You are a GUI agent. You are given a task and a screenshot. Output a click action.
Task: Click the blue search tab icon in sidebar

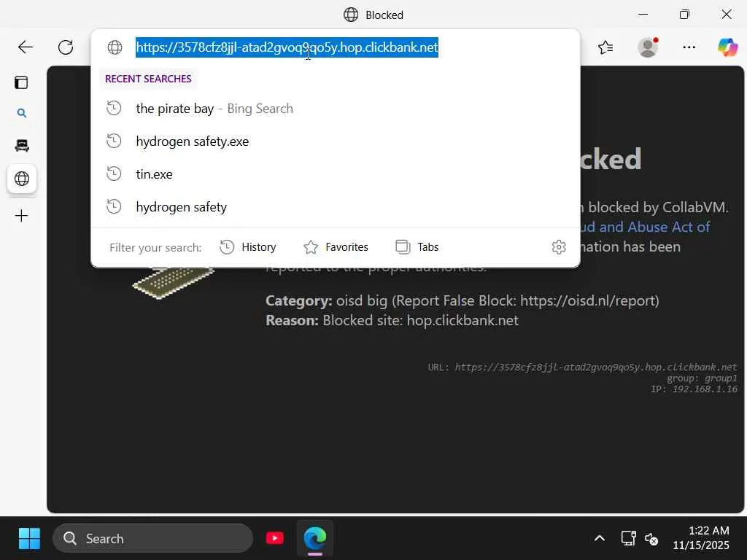coord(21,113)
